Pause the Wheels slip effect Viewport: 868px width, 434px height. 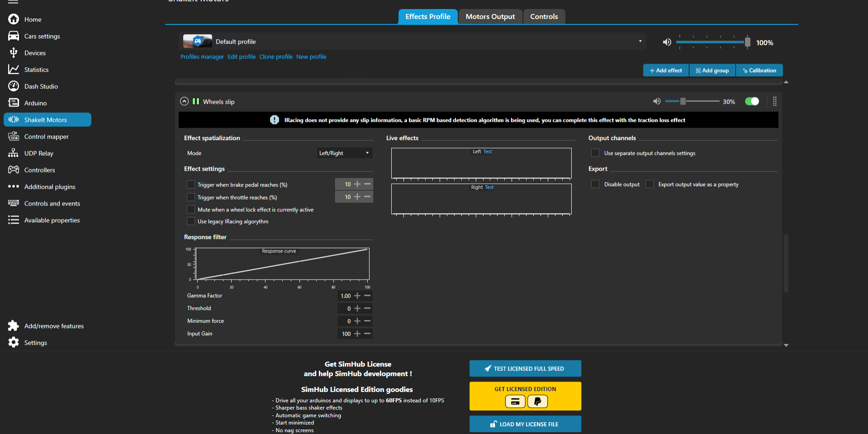pos(195,101)
